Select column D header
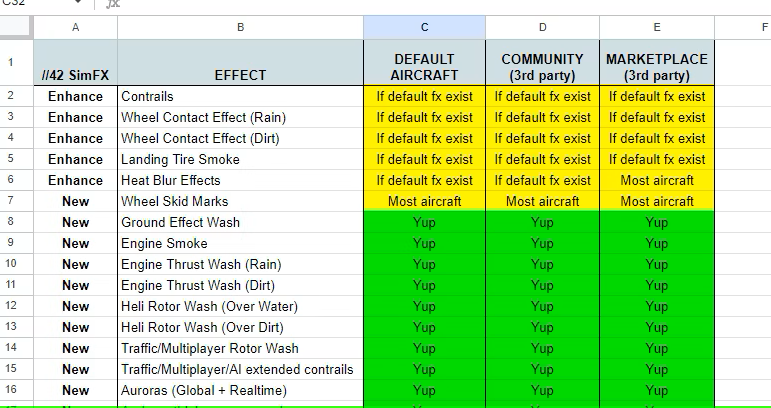 tap(542, 28)
